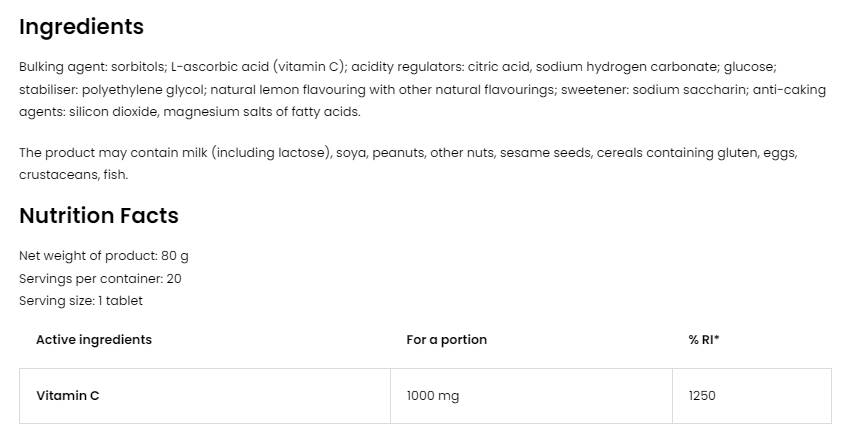Image resolution: width=851 pixels, height=442 pixels.
Task: Click the Active ingredients column header
Action: click(94, 340)
